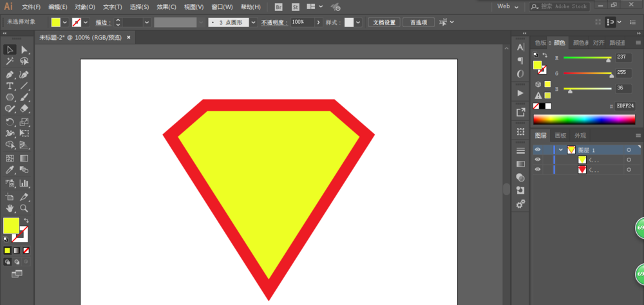The image size is (644, 305).
Task: Click target circle of yellow sublayer
Action: click(x=629, y=160)
